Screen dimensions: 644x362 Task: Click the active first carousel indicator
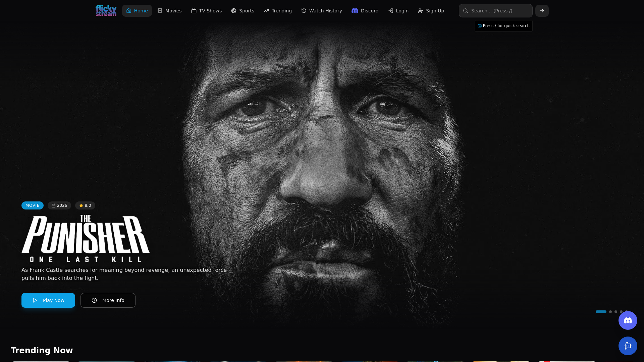tap(601, 312)
